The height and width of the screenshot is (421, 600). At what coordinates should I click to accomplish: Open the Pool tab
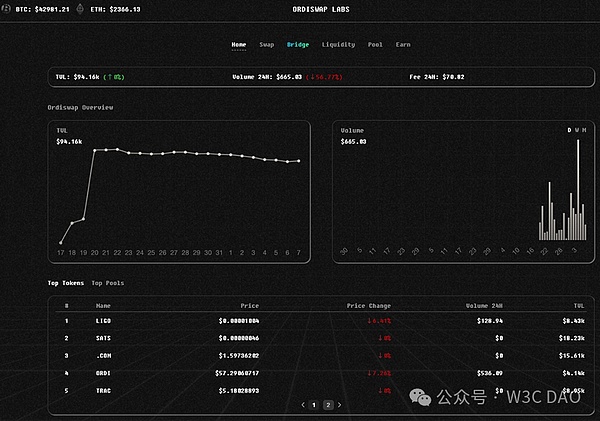[375, 45]
